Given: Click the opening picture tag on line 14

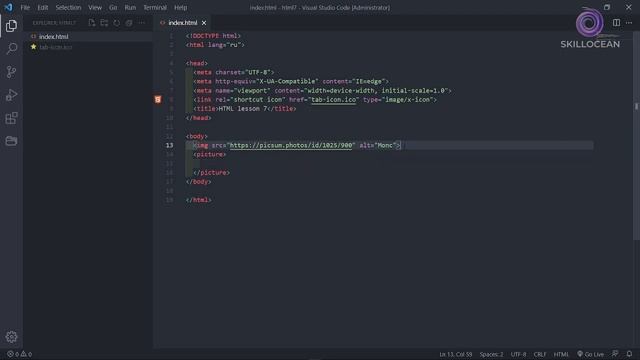Looking at the screenshot, I should click(210, 154).
